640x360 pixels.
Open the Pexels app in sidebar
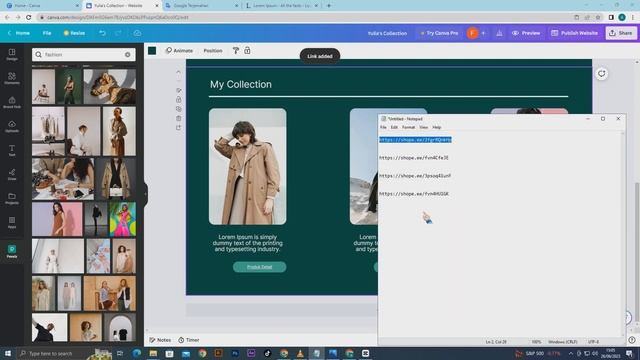[x=12, y=251]
